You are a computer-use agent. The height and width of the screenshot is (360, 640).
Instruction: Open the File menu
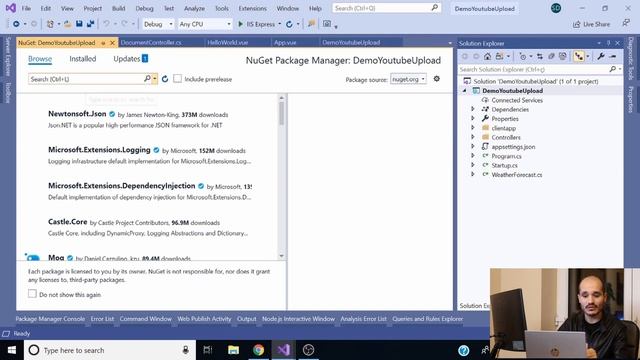coord(26,8)
